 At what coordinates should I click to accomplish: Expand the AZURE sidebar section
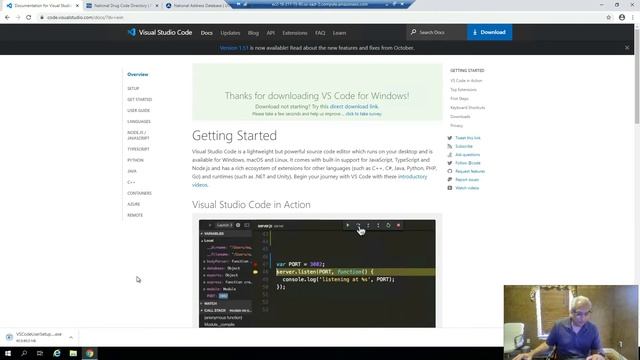click(133, 204)
